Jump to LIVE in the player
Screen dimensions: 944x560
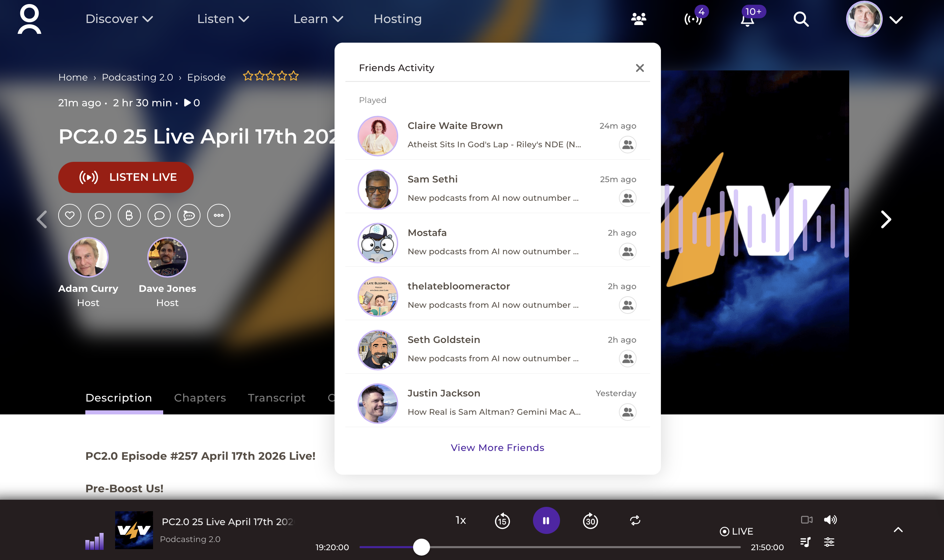[736, 531]
